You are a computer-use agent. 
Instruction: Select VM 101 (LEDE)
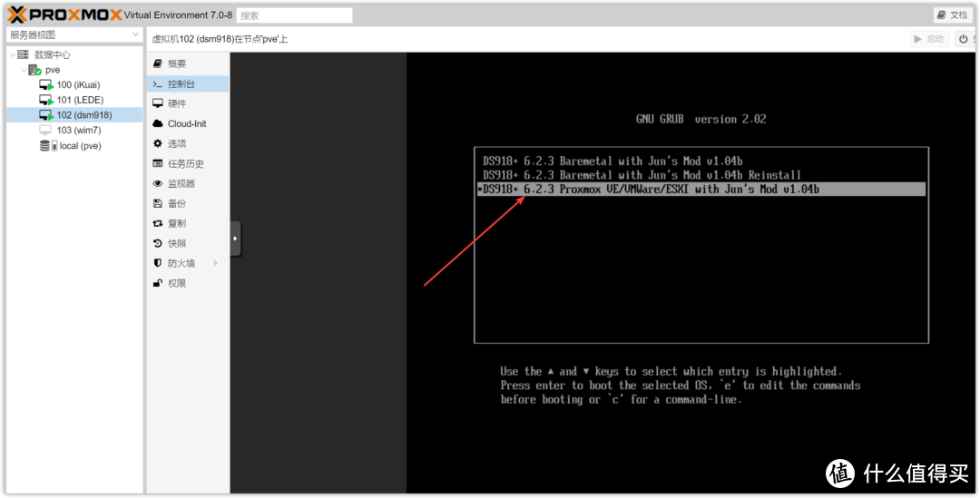click(80, 100)
